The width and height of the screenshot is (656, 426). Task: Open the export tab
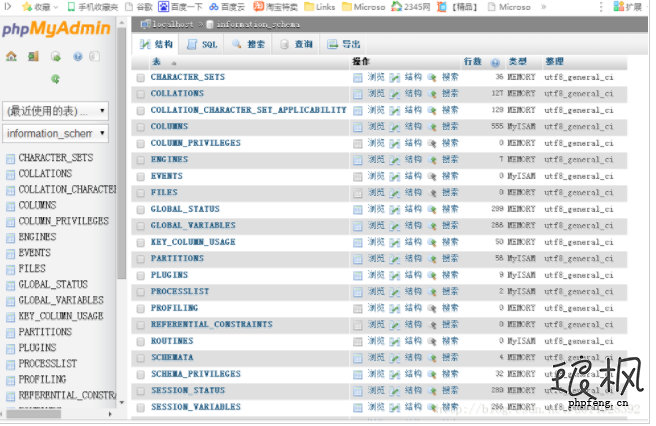click(x=343, y=44)
